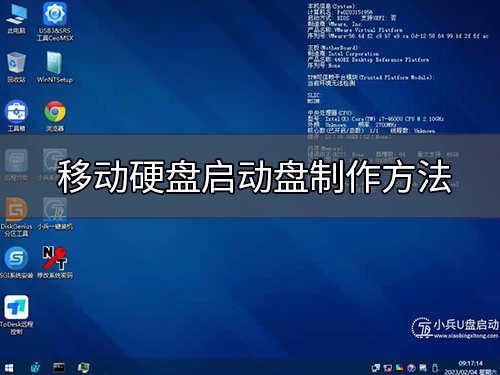Open the SGI系统安装 shortcut
This screenshot has width=500, height=375.
tap(16, 263)
